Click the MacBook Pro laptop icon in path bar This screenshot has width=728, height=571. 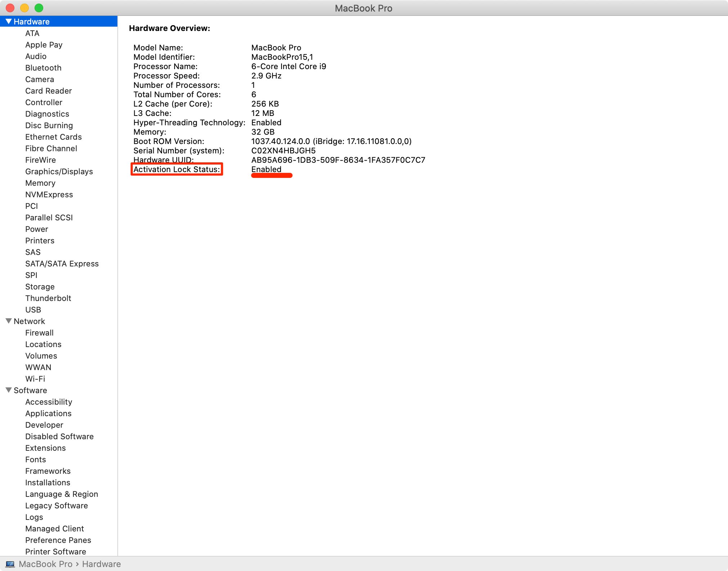pyautogui.click(x=10, y=564)
